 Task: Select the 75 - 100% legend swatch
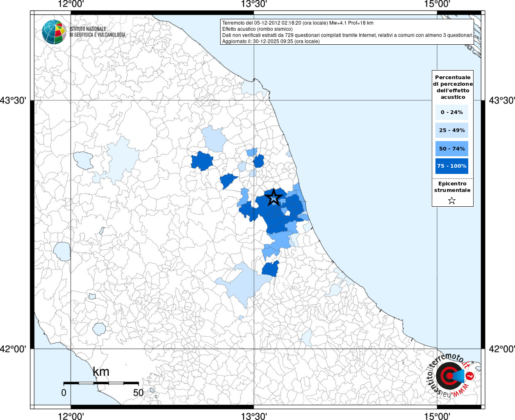coord(452,166)
